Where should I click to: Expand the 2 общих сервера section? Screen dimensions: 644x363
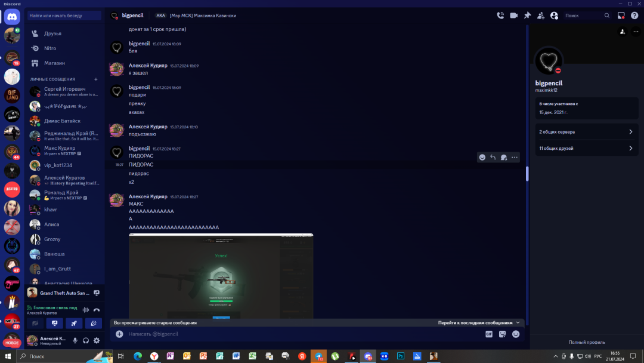(x=586, y=132)
